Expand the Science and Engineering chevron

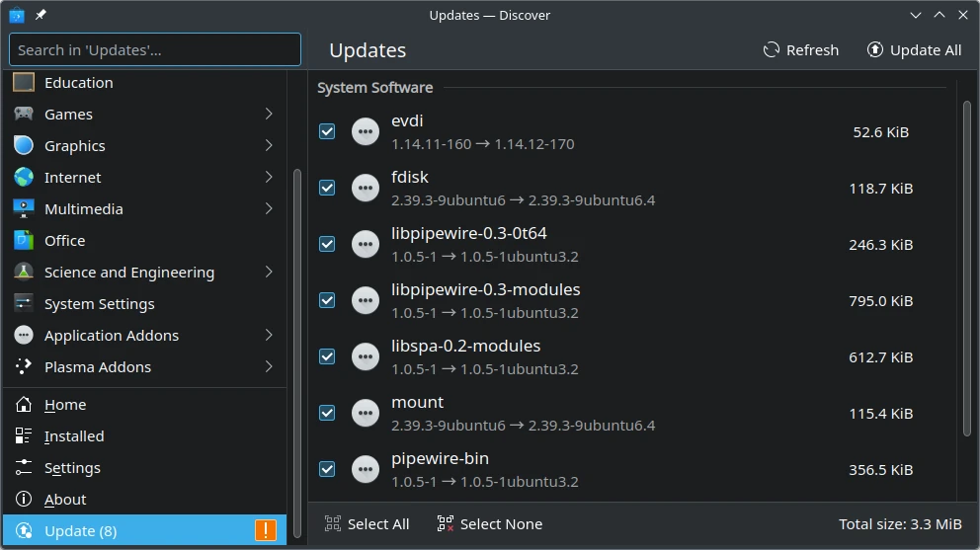click(x=269, y=273)
